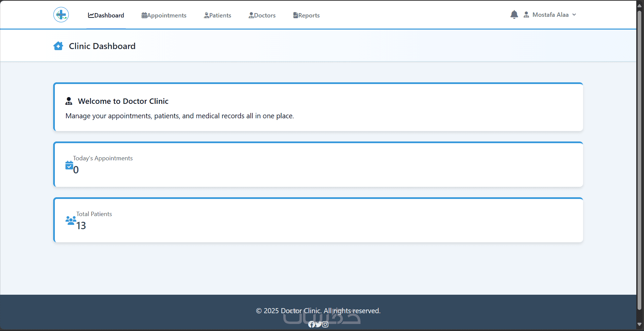Expand the Mostafa Alaa user dropdown
The height and width of the screenshot is (331, 644).
(550, 15)
